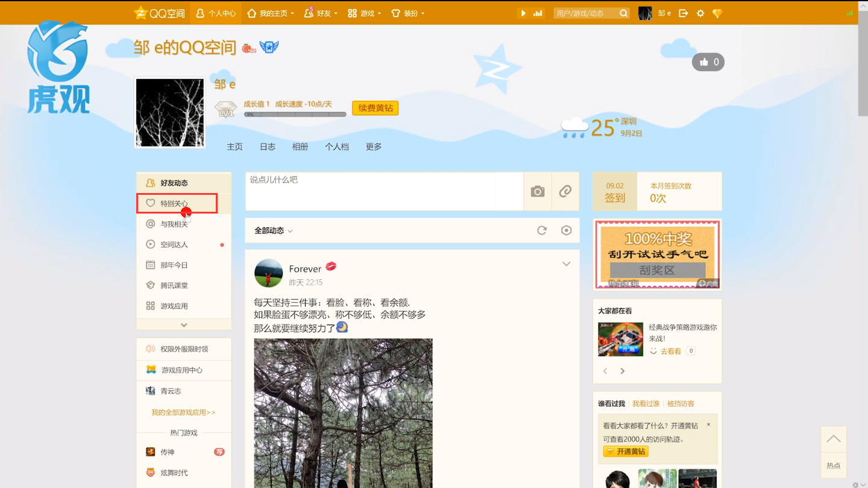
Task: Click 我的全部游戏应用>> link
Action: point(183,412)
